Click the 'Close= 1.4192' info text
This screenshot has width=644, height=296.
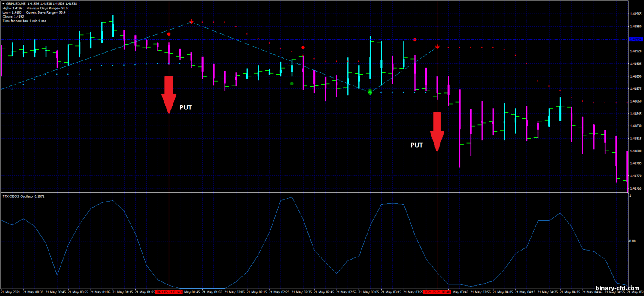pyautogui.click(x=13, y=17)
